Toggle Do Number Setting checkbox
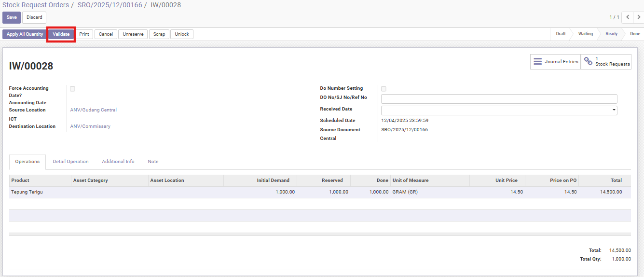 click(384, 89)
